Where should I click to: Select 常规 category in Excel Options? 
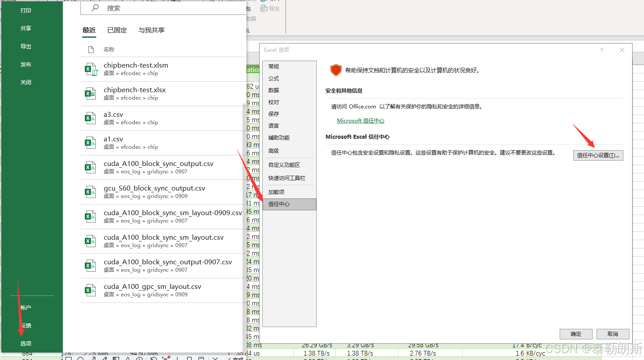[289, 67]
